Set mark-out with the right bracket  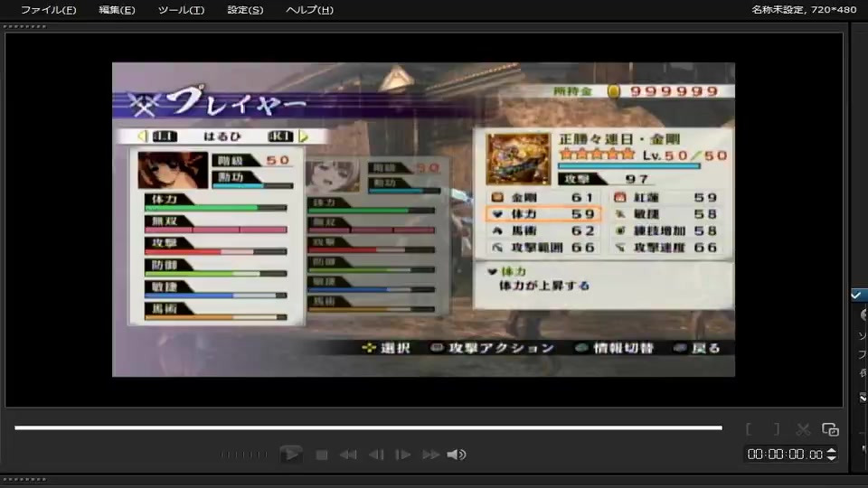point(776,429)
